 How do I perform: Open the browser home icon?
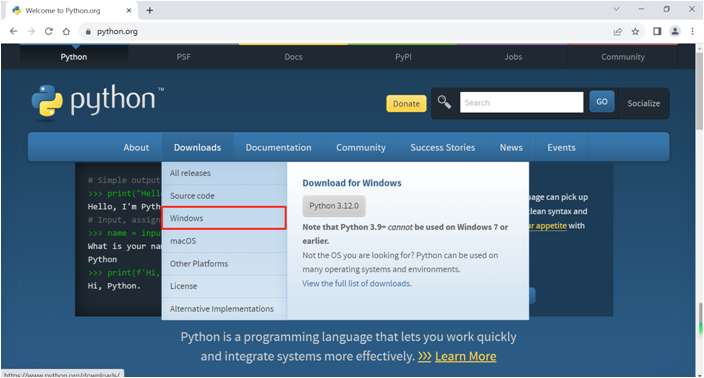pos(66,31)
